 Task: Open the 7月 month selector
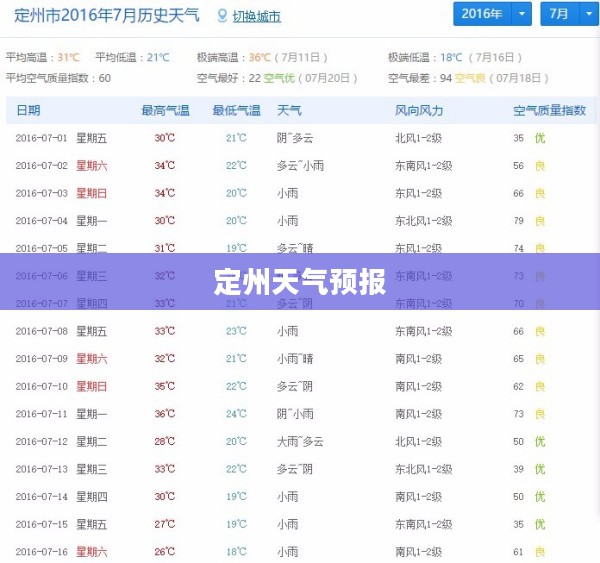pos(559,14)
